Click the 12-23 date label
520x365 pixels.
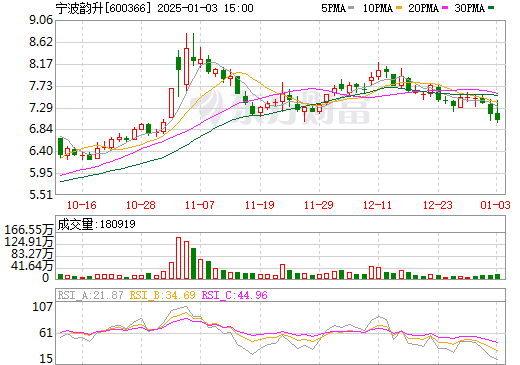point(438,205)
